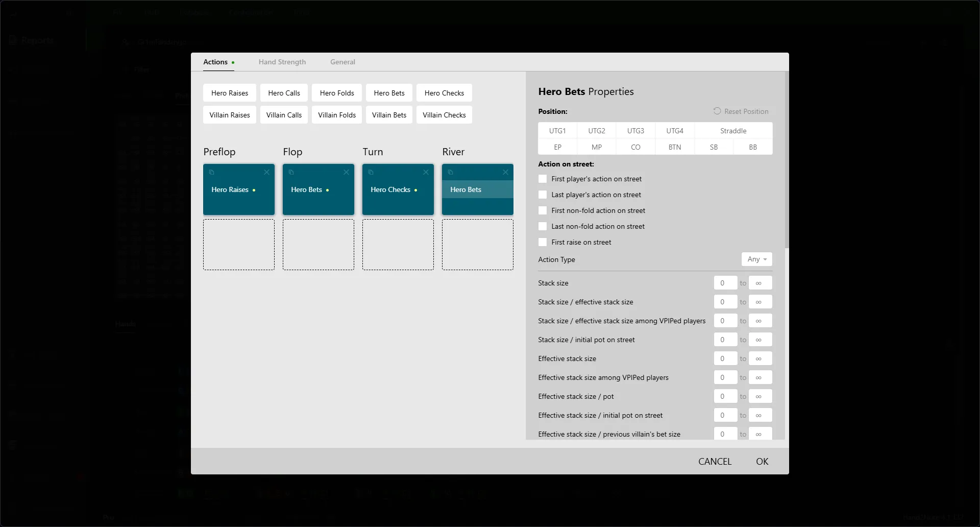Tick the First raise on street checkbox

pyautogui.click(x=543, y=243)
